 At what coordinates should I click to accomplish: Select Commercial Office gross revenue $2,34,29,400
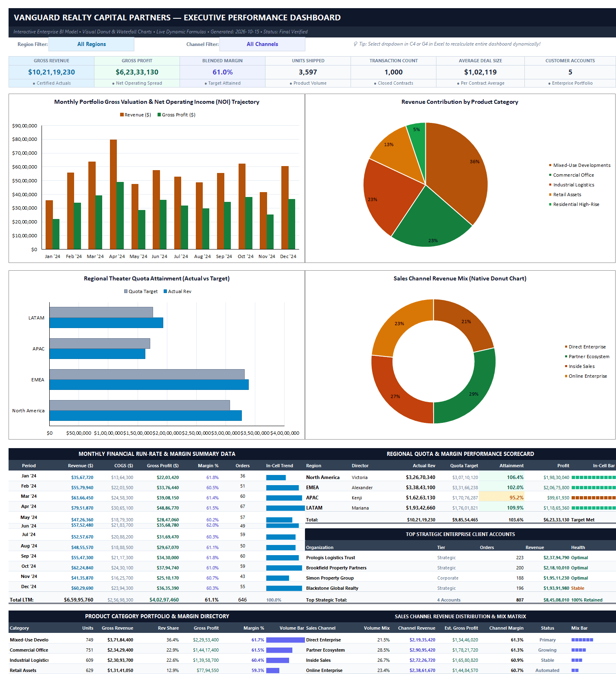coord(120,650)
